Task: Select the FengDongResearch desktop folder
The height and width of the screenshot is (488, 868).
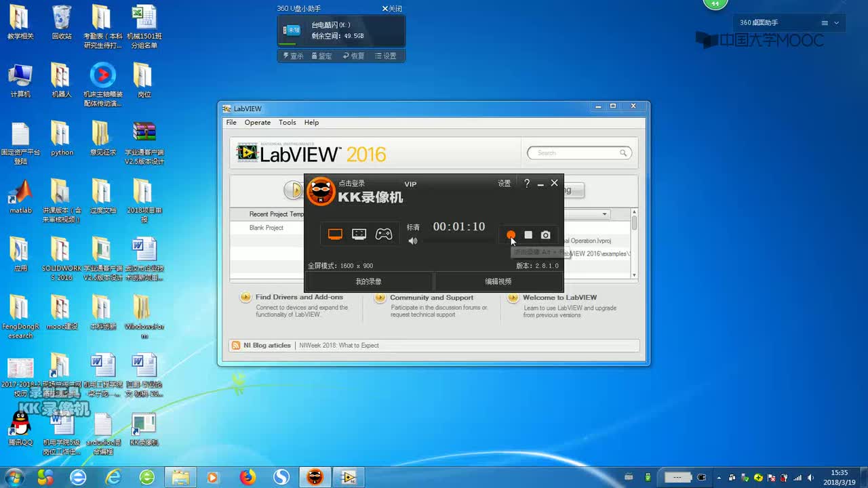Action: 20,317
